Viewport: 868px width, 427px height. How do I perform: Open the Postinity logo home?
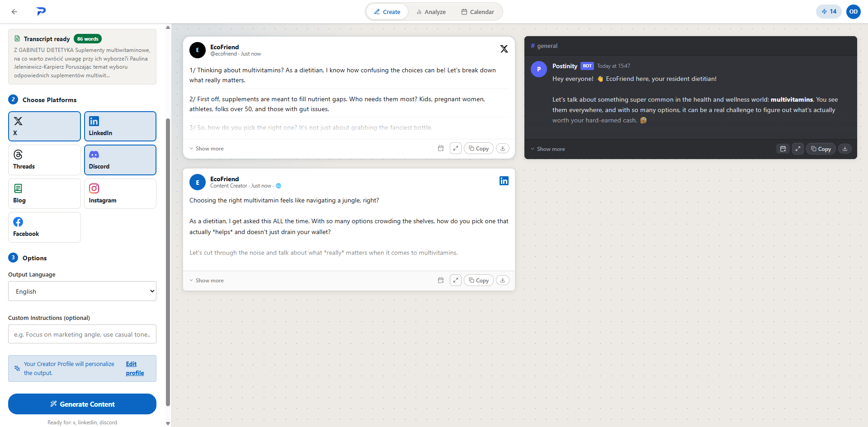[x=41, y=12]
